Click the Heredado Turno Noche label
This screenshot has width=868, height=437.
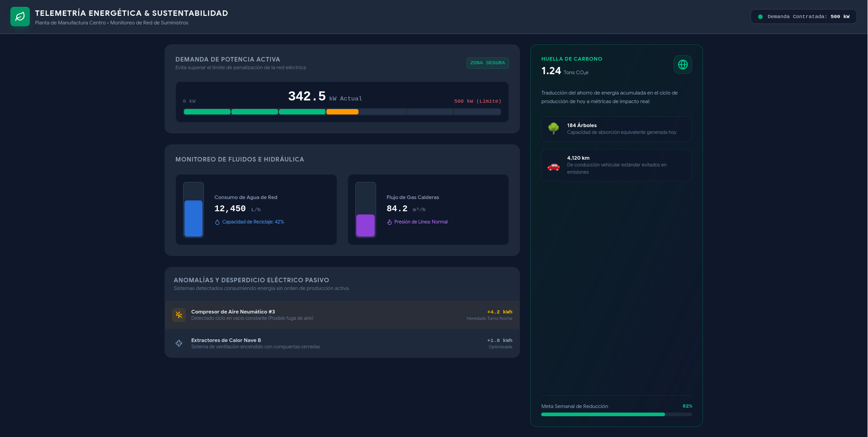pyautogui.click(x=489, y=318)
